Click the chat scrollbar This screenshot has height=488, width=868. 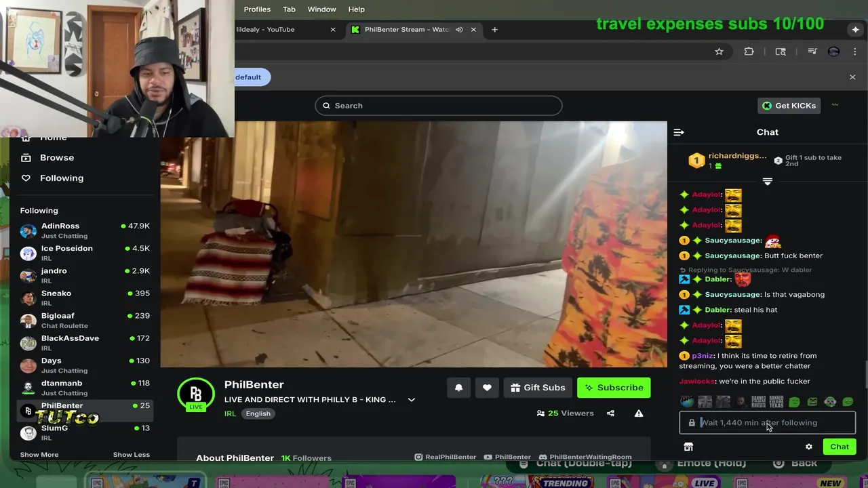point(865,373)
